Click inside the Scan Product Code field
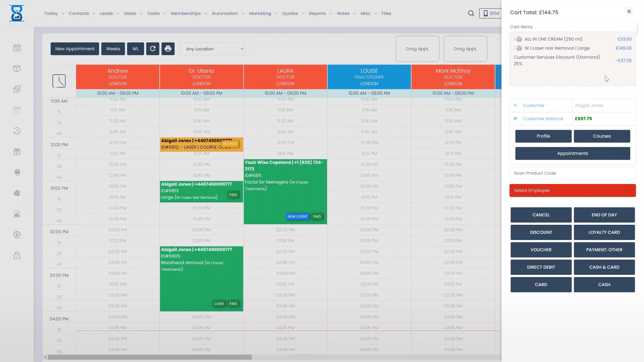 [x=573, y=173]
